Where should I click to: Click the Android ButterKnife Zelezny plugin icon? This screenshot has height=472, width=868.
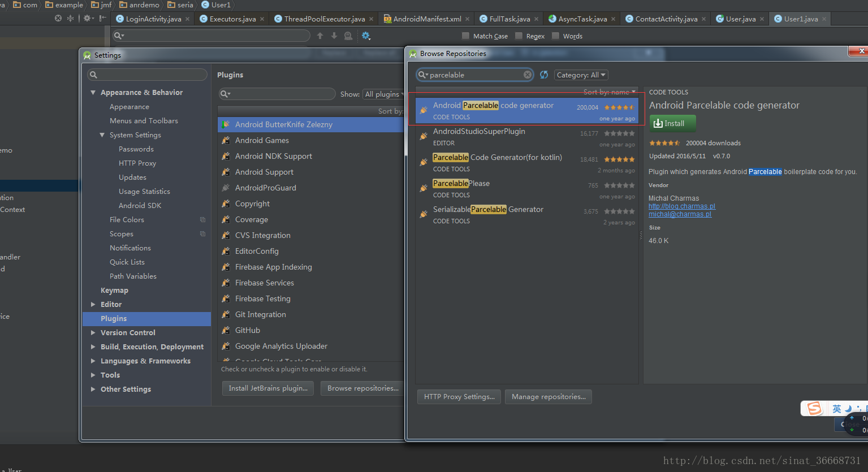[x=226, y=124]
